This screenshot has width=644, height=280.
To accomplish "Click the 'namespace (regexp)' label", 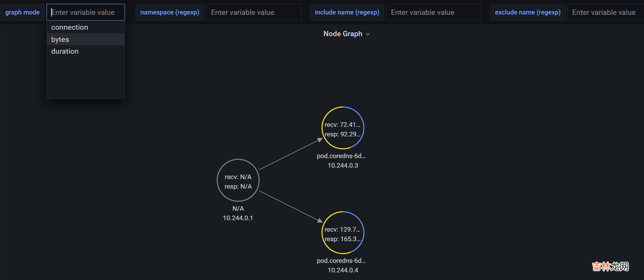I will (x=170, y=12).
